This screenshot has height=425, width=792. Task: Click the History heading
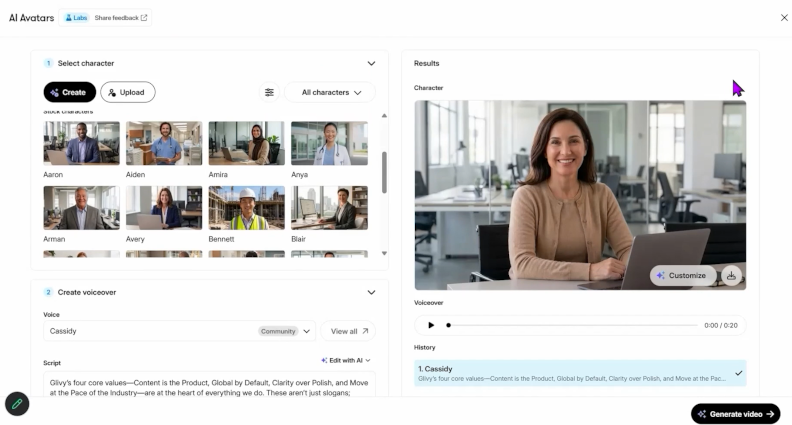424,348
